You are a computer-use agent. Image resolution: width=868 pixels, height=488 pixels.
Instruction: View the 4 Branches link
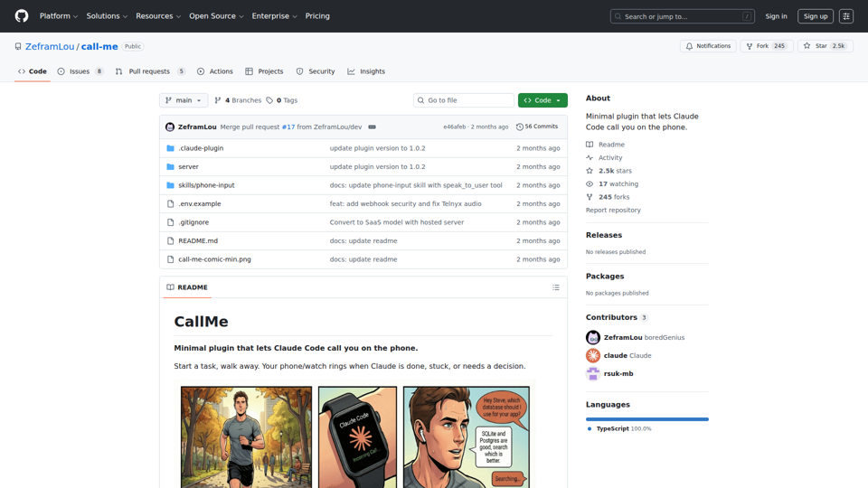point(238,100)
